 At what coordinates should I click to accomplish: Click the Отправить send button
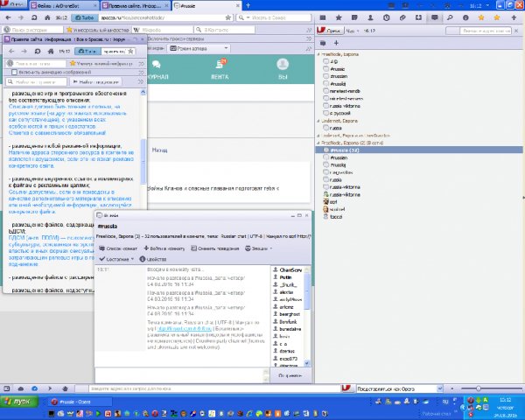pos(290,375)
